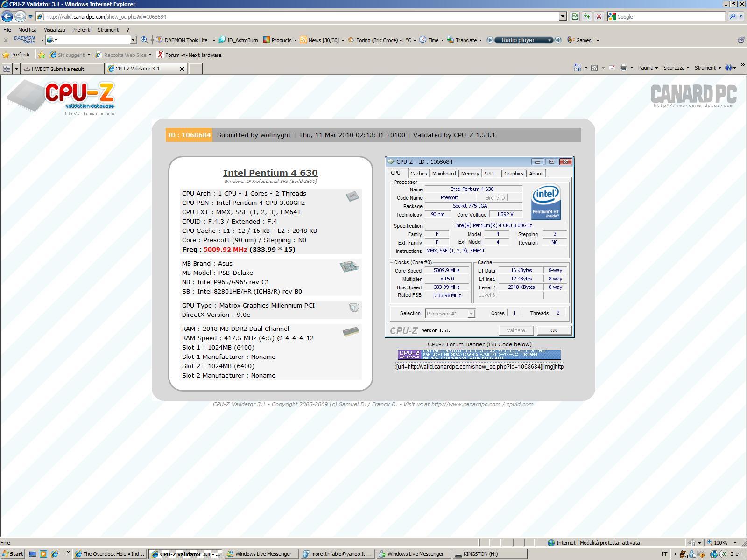Image resolution: width=747 pixels, height=560 pixels.
Task: Open the File menu
Action: 7,29
